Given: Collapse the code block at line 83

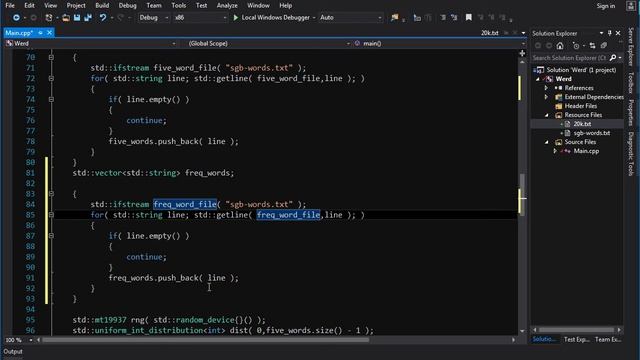Looking at the screenshot, I should tap(51, 194).
